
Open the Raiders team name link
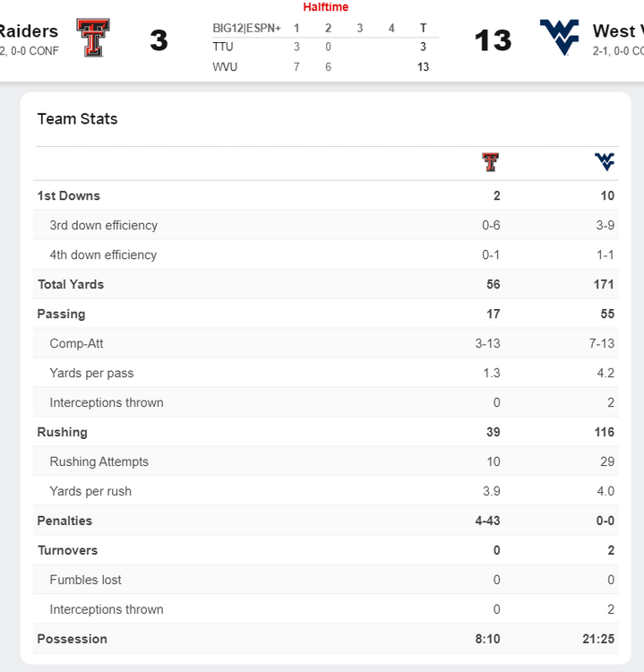pos(30,31)
